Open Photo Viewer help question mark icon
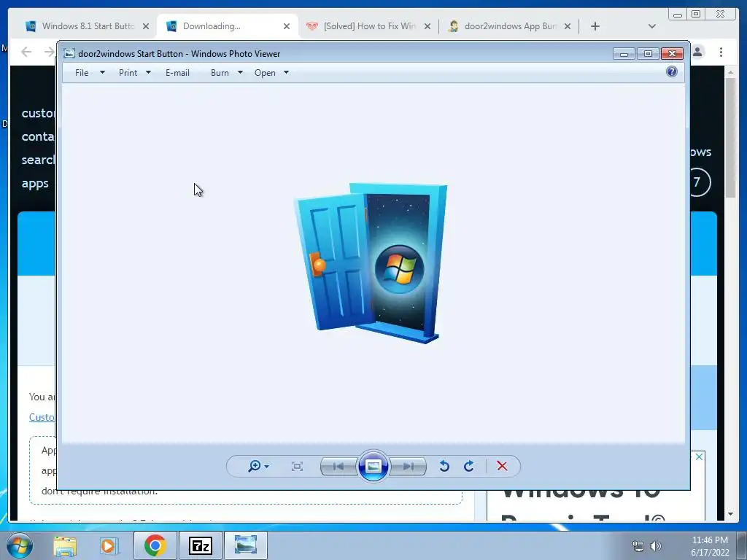This screenshot has width=747, height=560. coord(672,72)
